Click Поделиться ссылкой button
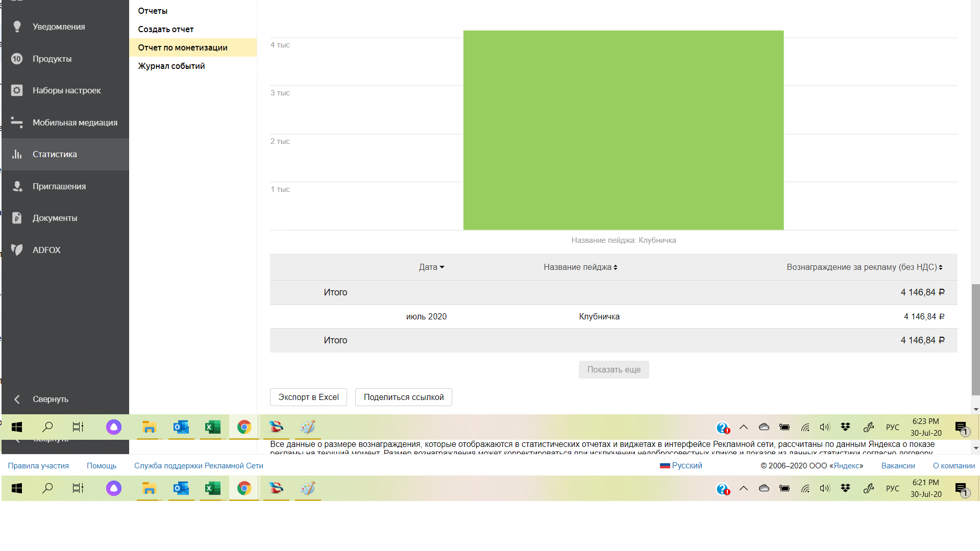Image resolution: width=980 pixels, height=551 pixels. (403, 397)
